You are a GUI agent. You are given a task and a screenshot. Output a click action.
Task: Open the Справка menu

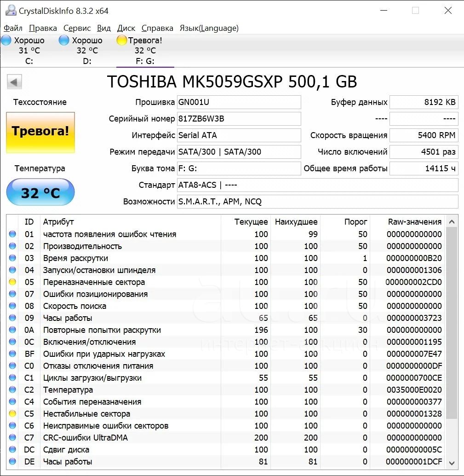point(157,28)
